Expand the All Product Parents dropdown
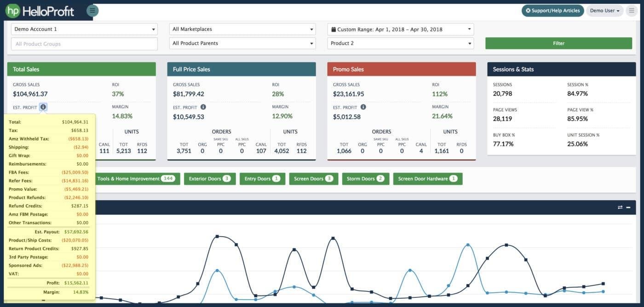The image size is (644, 307). pyautogui.click(x=242, y=43)
